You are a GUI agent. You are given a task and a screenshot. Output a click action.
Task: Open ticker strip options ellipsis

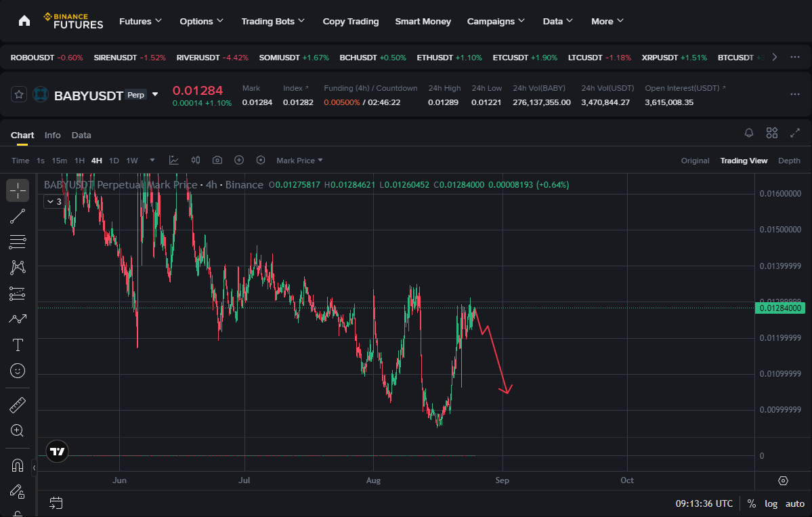coord(795,57)
